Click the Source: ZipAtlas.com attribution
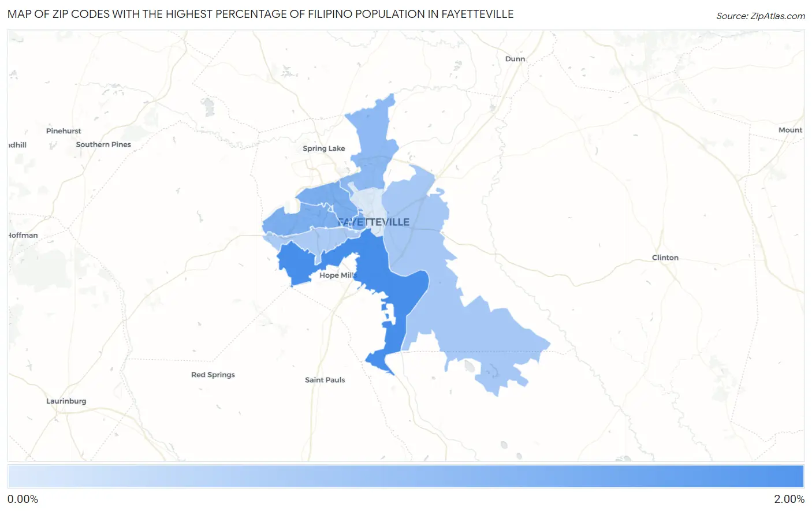Viewport: 812px width, 511px height. [761, 16]
